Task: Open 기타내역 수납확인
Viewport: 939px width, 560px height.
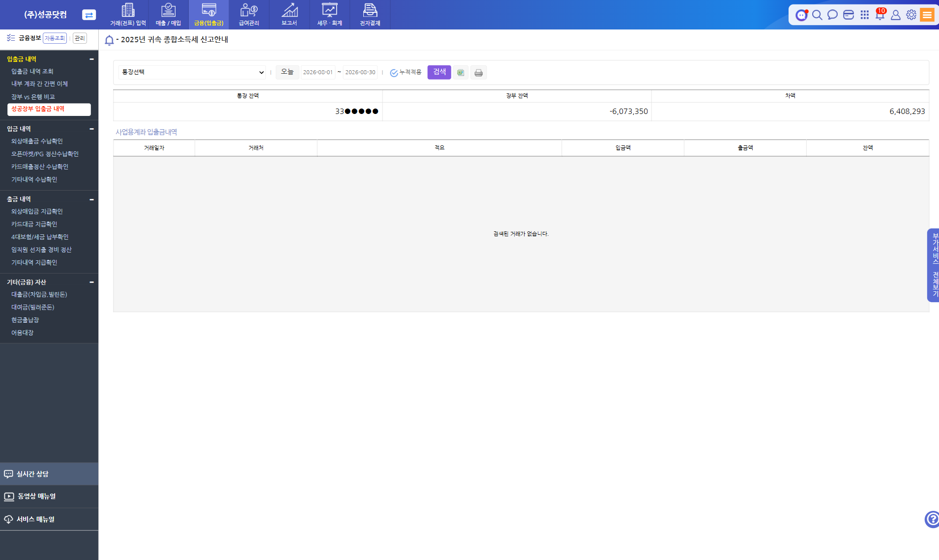Action: 34,179
